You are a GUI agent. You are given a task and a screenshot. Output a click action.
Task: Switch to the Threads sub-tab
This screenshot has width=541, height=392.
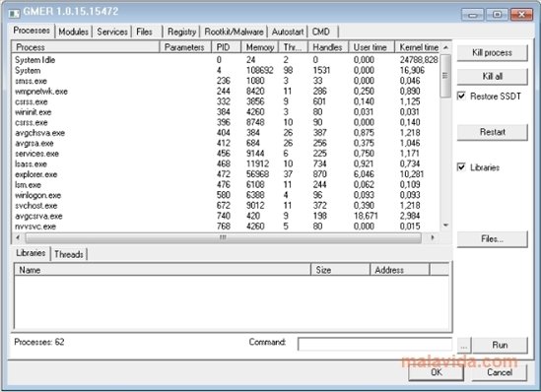pyautogui.click(x=69, y=254)
